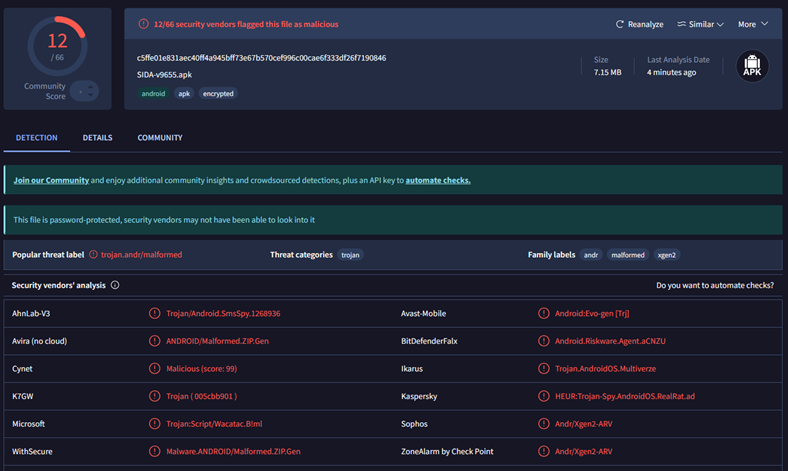Click Android.Riskware.Agent.aCNZU result
This screenshot has width=788, height=471.
click(x=610, y=341)
